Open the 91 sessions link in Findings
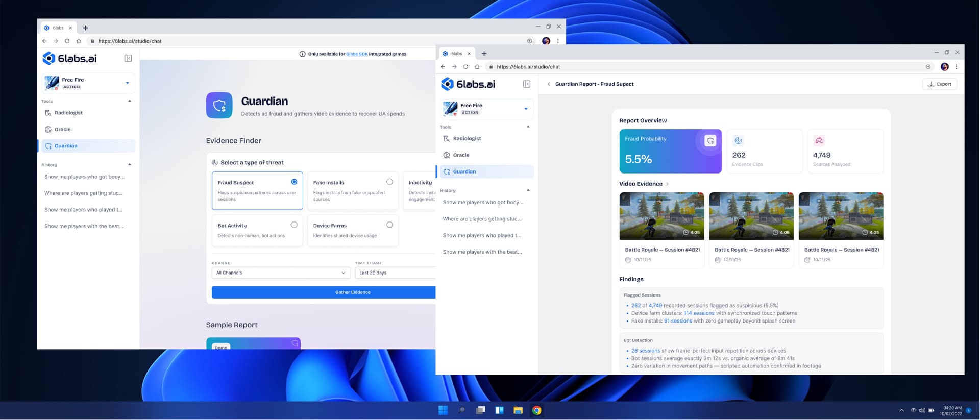Screen dimensions: 980x420 coord(678,321)
